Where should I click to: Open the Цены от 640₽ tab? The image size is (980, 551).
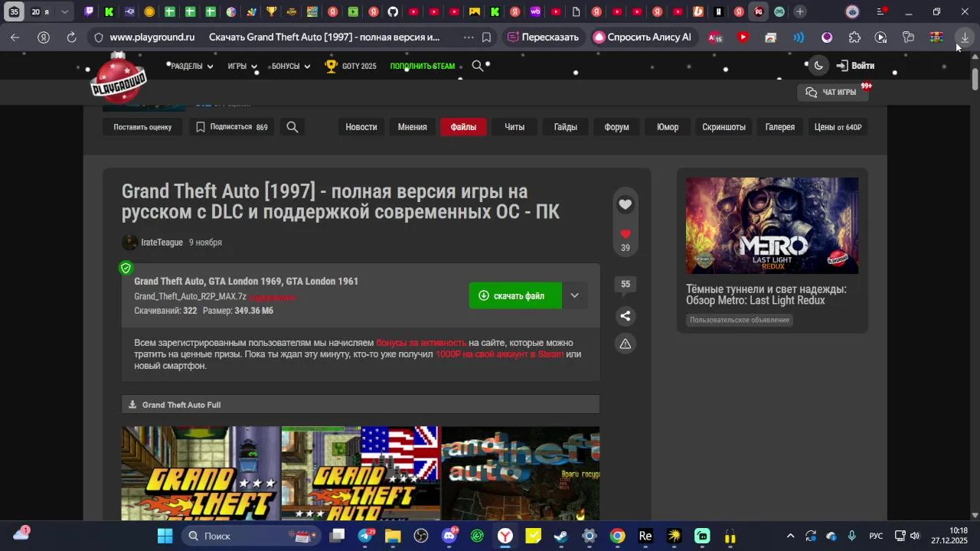(838, 127)
